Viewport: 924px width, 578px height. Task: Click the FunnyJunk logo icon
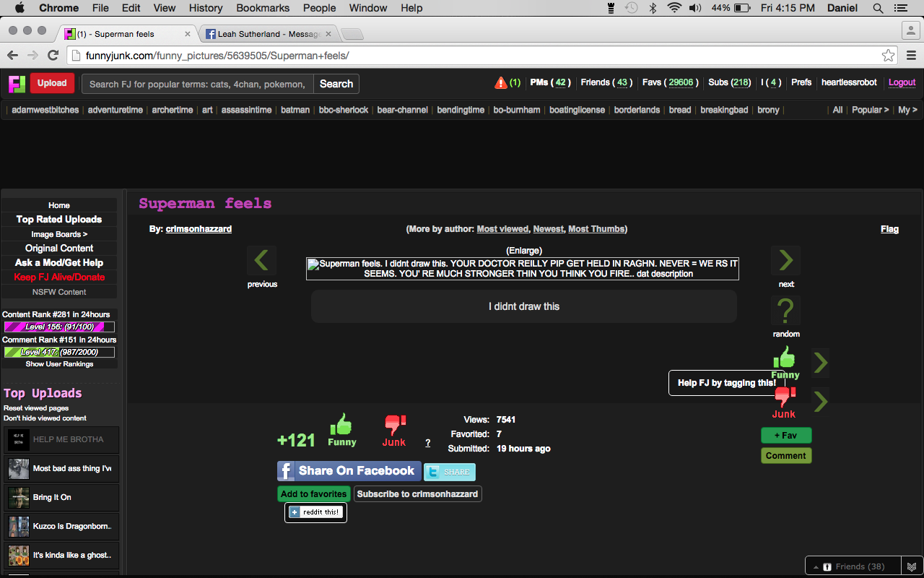[17, 84]
